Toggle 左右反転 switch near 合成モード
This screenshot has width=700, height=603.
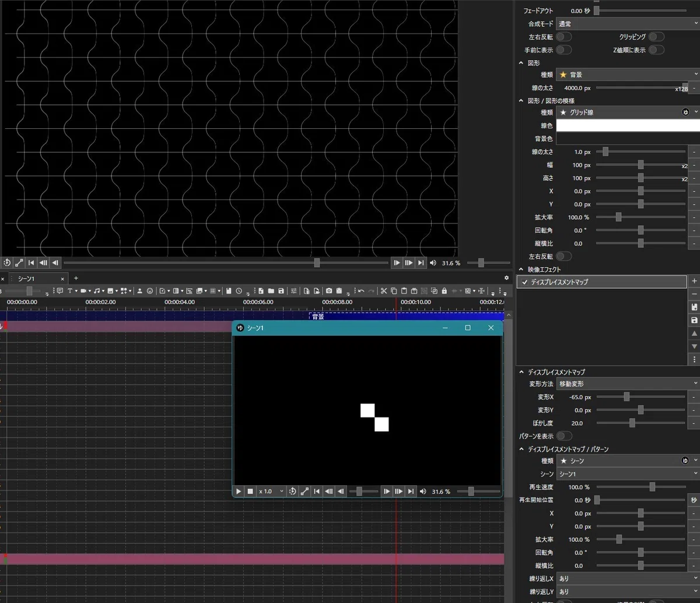click(563, 37)
